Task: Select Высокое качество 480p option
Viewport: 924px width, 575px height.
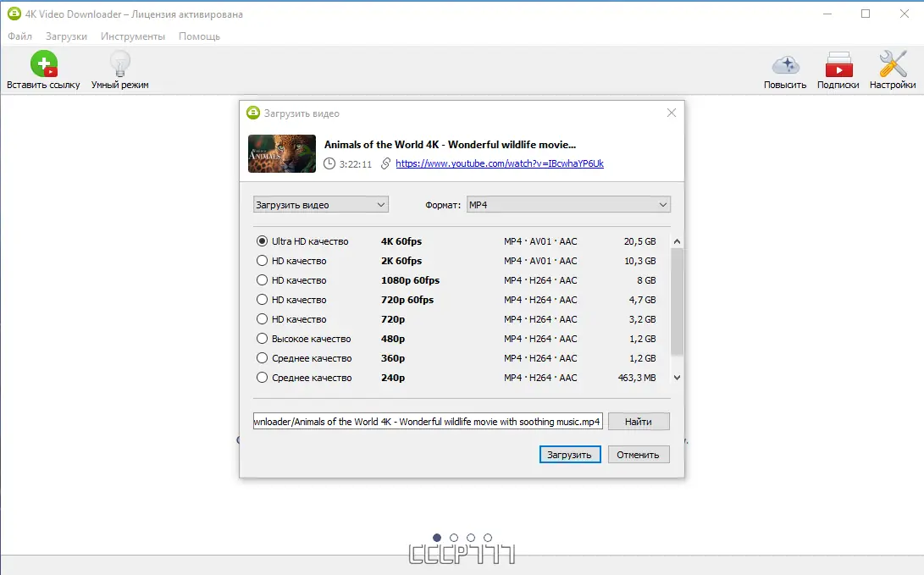Action: point(263,338)
